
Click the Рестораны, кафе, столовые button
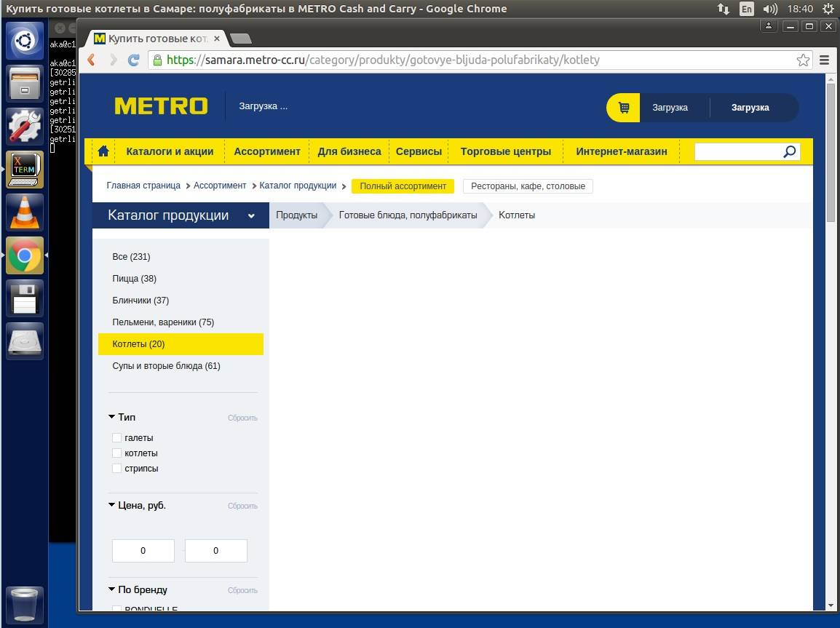(x=528, y=186)
